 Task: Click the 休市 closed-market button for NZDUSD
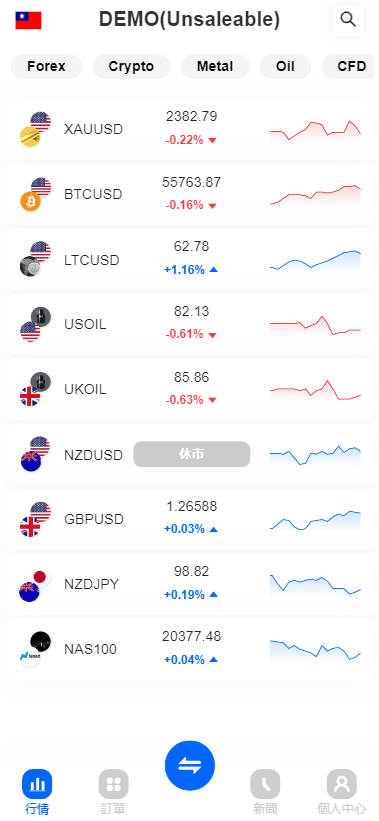(x=192, y=454)
